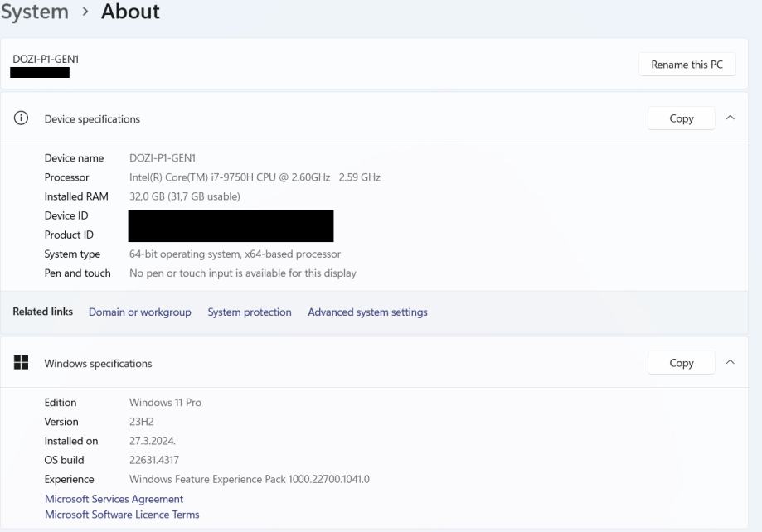Image resolution: width=762 pixels, height=532 pixels.
Task: Open Microsoft Software Licence Terms link
Action: click(122, 515)
